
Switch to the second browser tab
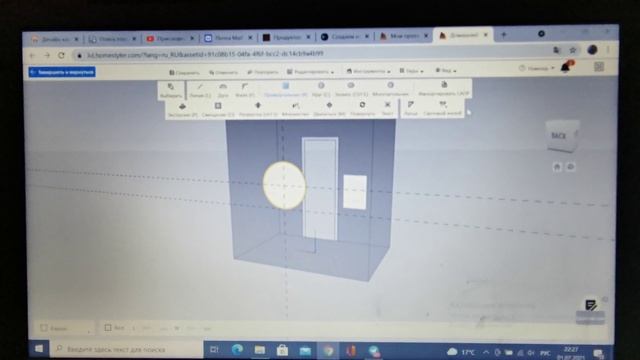click(113, 39)
